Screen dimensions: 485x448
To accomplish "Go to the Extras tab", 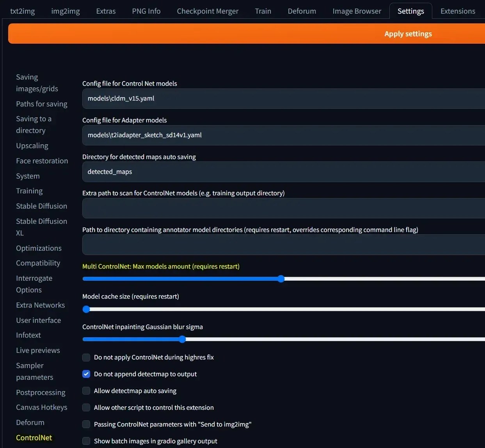I will click(x=106, y=11).
